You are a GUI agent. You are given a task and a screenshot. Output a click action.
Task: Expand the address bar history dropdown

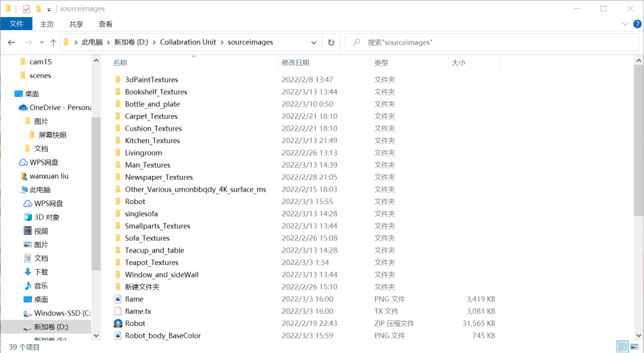[x=314, y=42]
